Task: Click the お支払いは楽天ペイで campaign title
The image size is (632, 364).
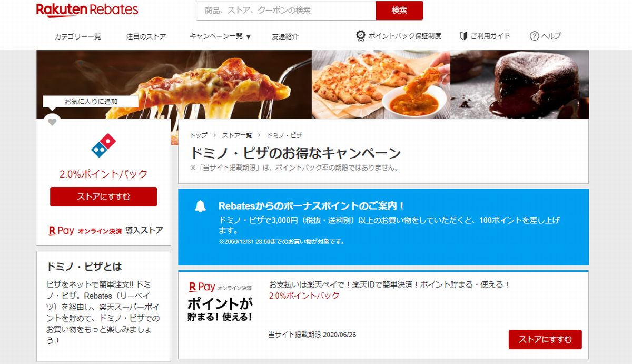Action: (389, 284)
